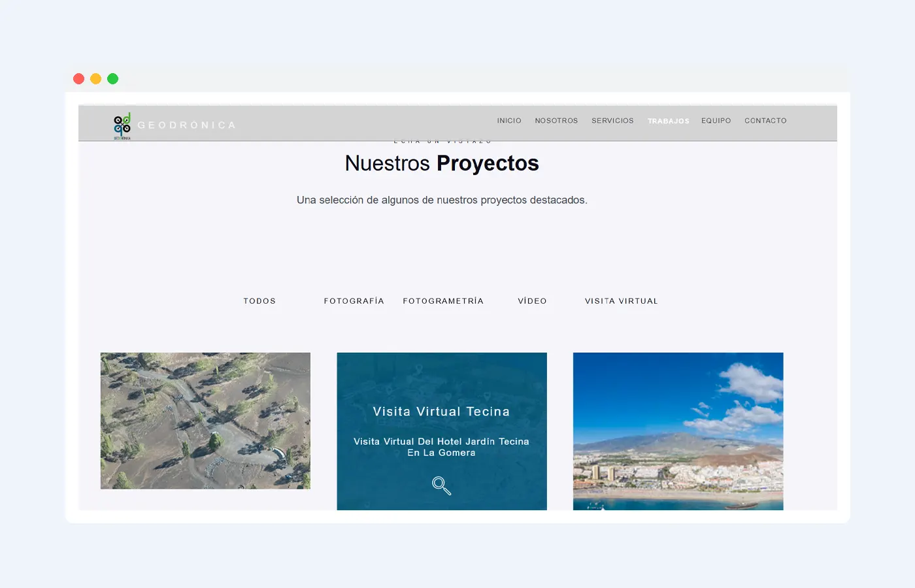Image resolution: width=915 pixels, height=588 pixels.
Task: Open the INICIO navigation link
Action: [509, 120]
